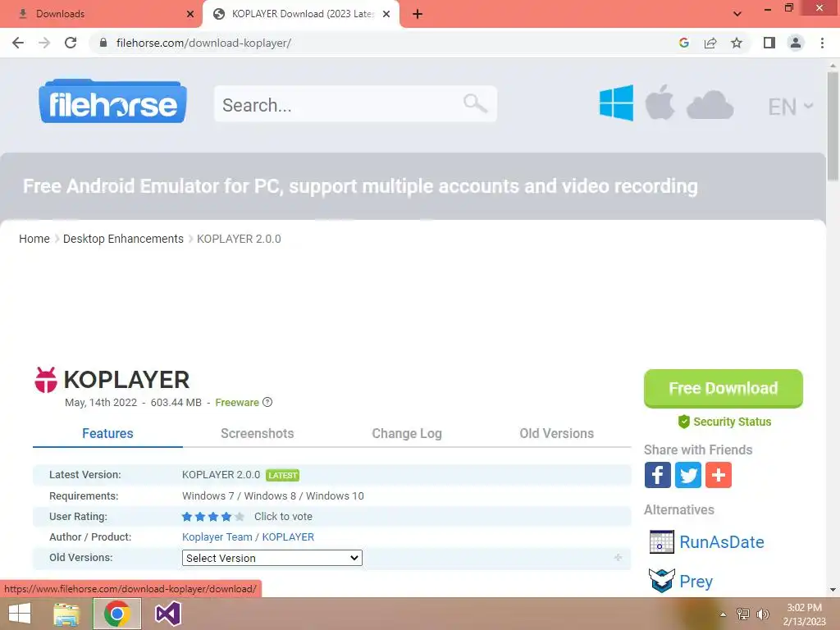Reload the current page
The image size is (840, 630).
tap(71, 43)
